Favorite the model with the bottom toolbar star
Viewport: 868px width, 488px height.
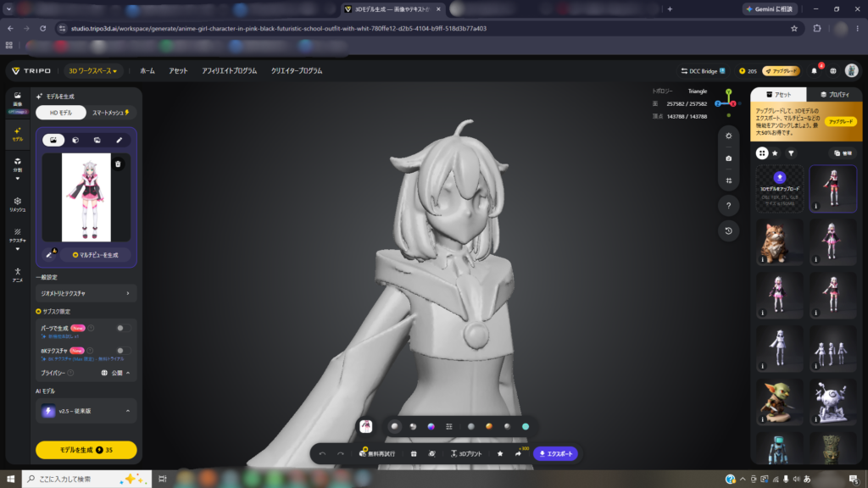tap(500, 454)
